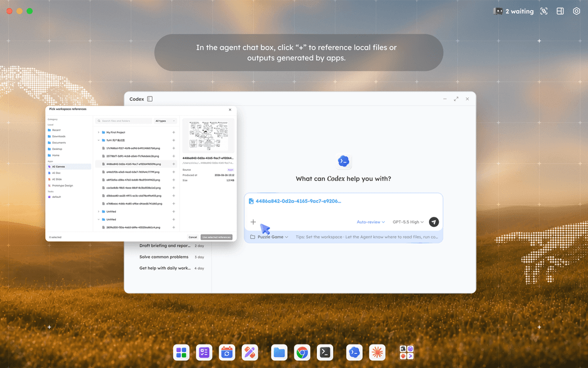Open Get help with daily work chat
This screenshot has width=588, height=368.
tap(171, 268)
